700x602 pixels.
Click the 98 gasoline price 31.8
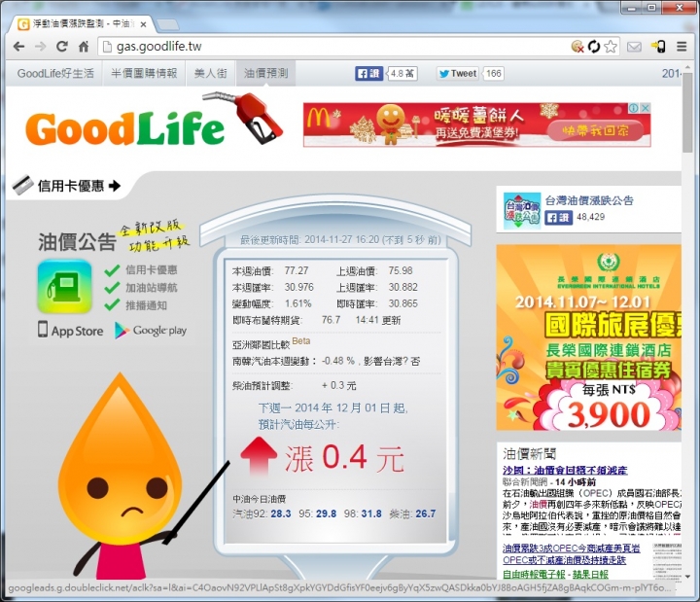coord(371,514)
